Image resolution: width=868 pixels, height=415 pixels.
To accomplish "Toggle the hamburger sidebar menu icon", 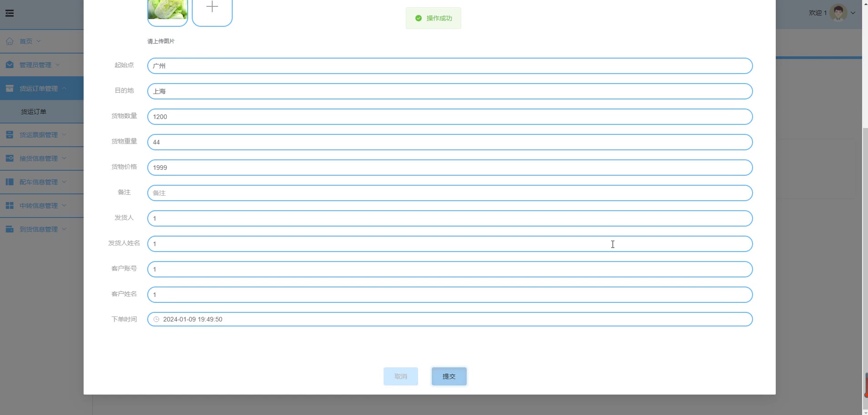I will [x=10, y=13].
